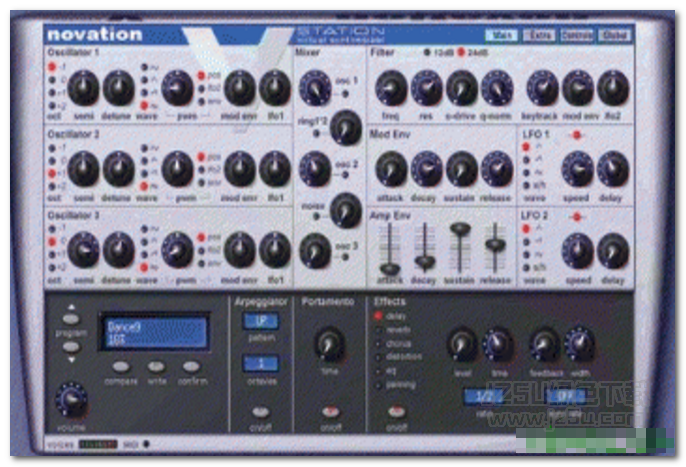Open the Arpeggiator octaves selector
Screen dimensions: 686x467
coord(261,364)
